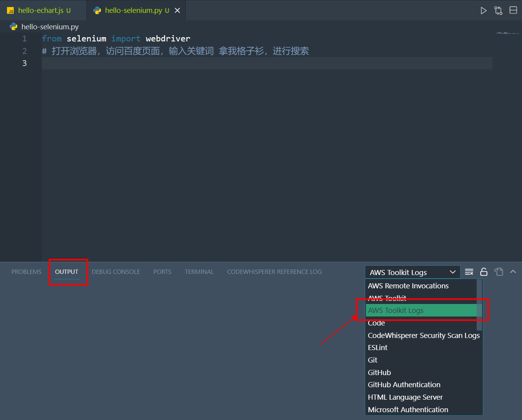This screenshot has height=420, width=522.
Task: Open output log in editor icon
Action: click(x=499, y=272)
